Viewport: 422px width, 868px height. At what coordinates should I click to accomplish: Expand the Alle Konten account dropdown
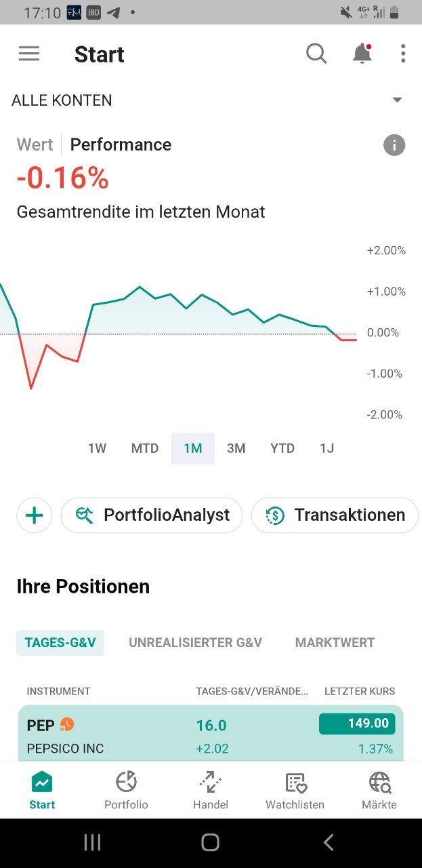[397, 100]
